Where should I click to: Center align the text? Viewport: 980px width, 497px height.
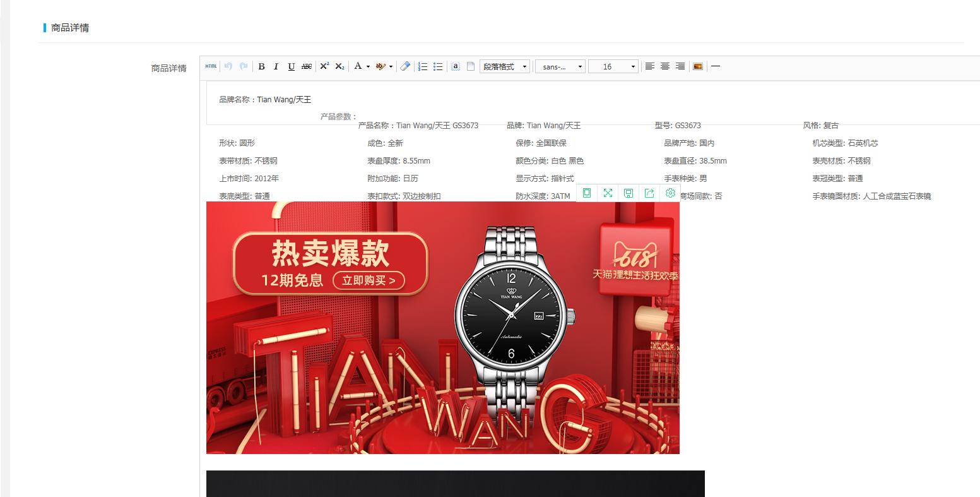tap(665, 66)
